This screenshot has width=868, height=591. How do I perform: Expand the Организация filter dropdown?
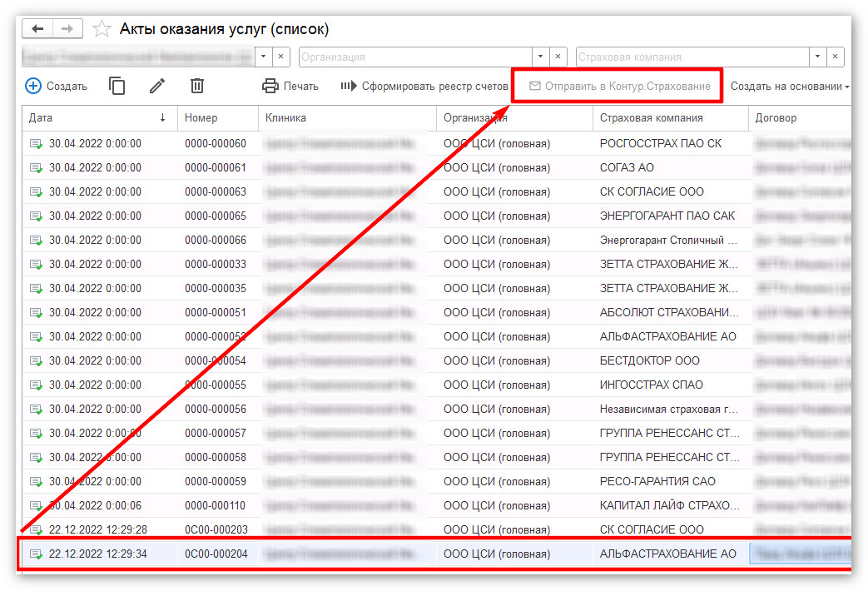pos(540,57)
